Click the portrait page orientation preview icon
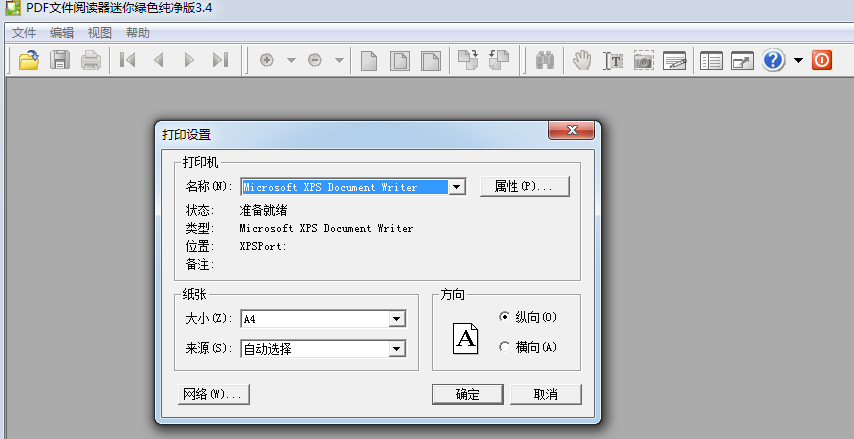This screenshot has height=439, width=854. (x=466, y=339)
